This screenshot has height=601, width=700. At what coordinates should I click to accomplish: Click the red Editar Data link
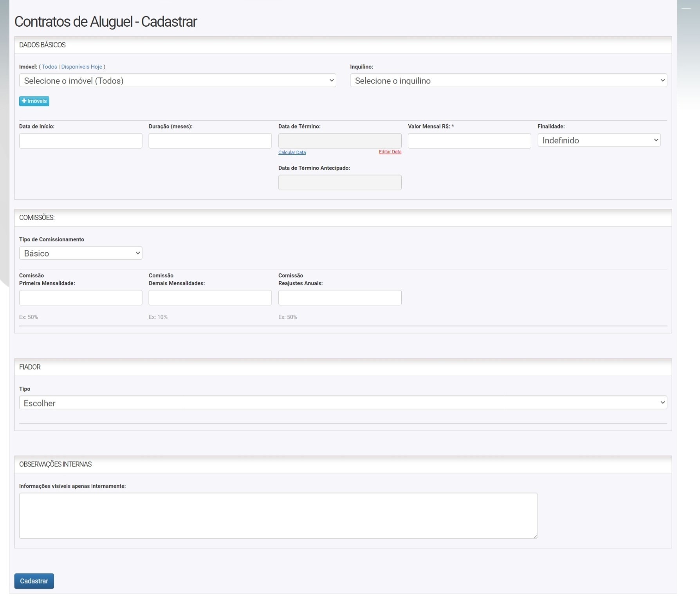click(390, 152)
